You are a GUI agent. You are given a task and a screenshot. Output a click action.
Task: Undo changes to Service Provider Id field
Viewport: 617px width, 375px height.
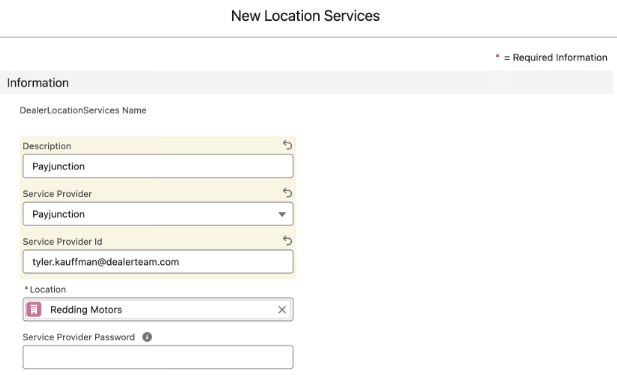(x=287, y=240)
